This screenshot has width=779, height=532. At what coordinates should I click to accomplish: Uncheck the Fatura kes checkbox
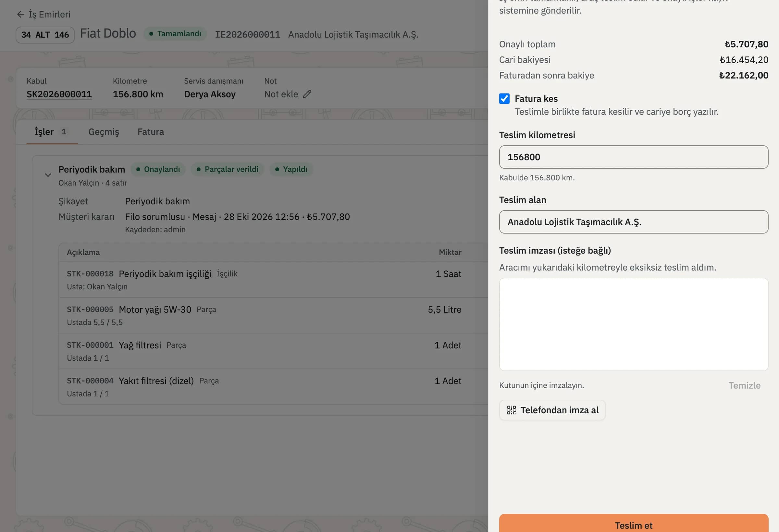(x=504, y=99)
